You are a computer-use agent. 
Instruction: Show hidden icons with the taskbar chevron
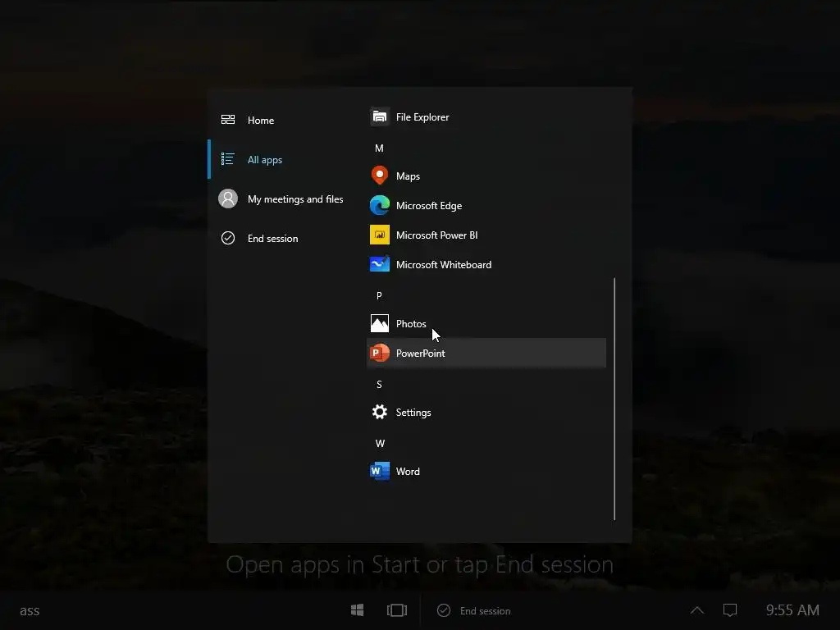[x=697, y=610]
